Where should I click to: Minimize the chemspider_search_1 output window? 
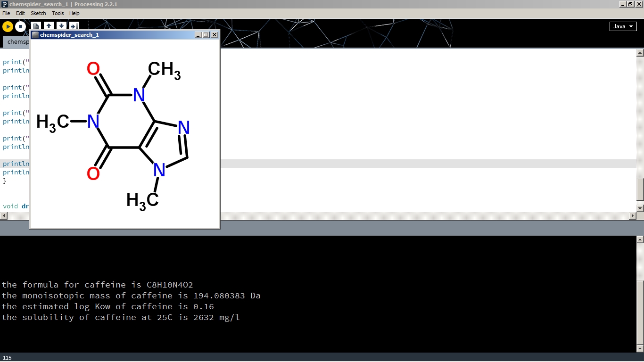(x=198, y=35)
